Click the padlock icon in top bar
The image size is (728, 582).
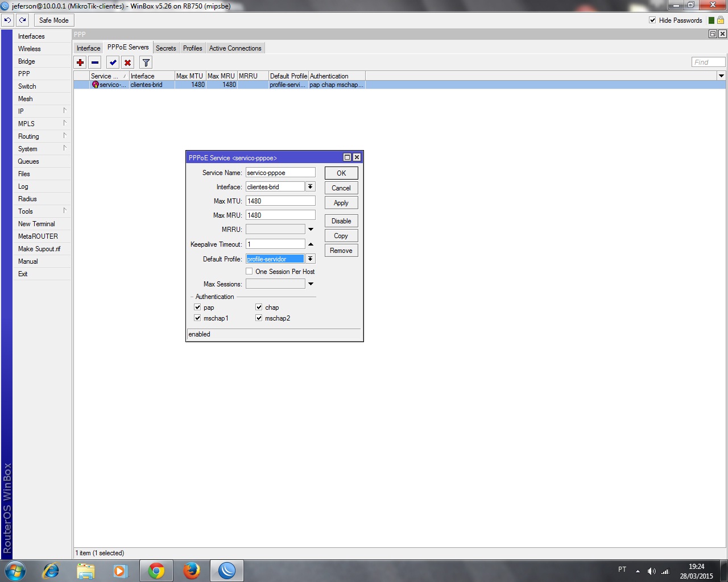(x=720, y=20)
